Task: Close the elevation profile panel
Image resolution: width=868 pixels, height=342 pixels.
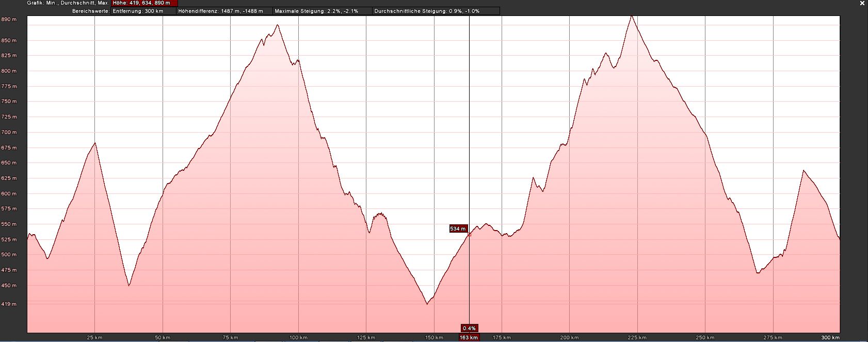Action: point(862,3)
